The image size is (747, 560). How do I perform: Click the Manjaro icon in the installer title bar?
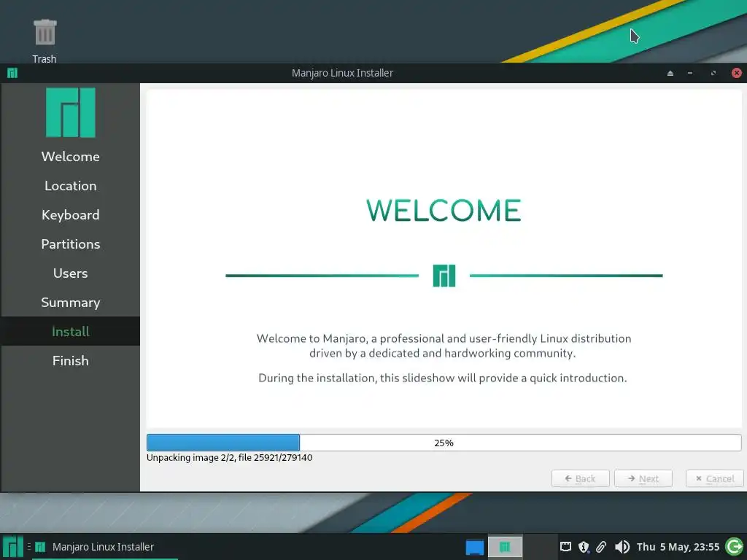[x=12, y=73]
